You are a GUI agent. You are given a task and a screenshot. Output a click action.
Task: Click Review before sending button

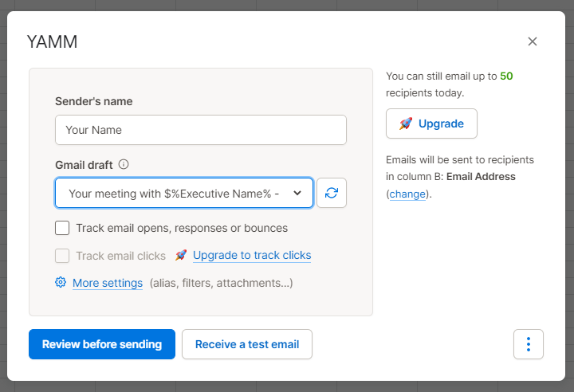coord(102,344)
